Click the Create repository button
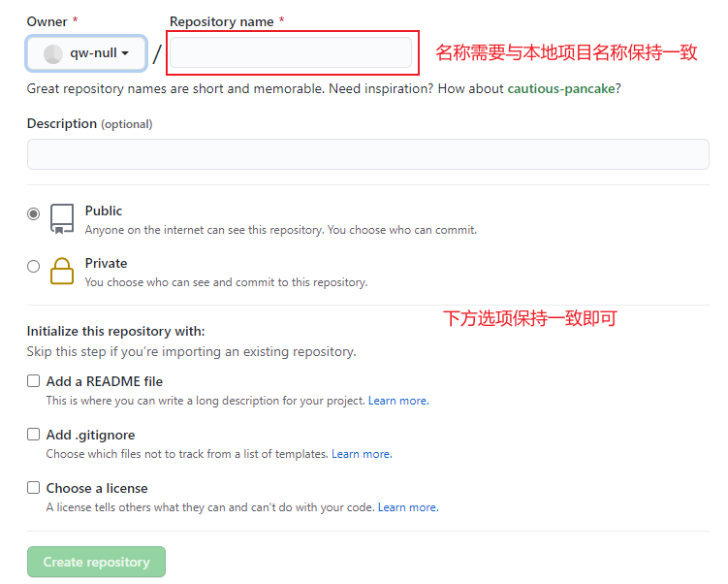Image resolution: width=728 pixels, height=584 pixels. click(x=96, y=562)
